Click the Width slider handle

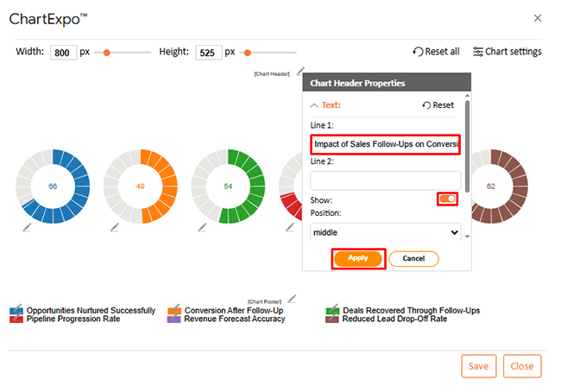[106, 52]
